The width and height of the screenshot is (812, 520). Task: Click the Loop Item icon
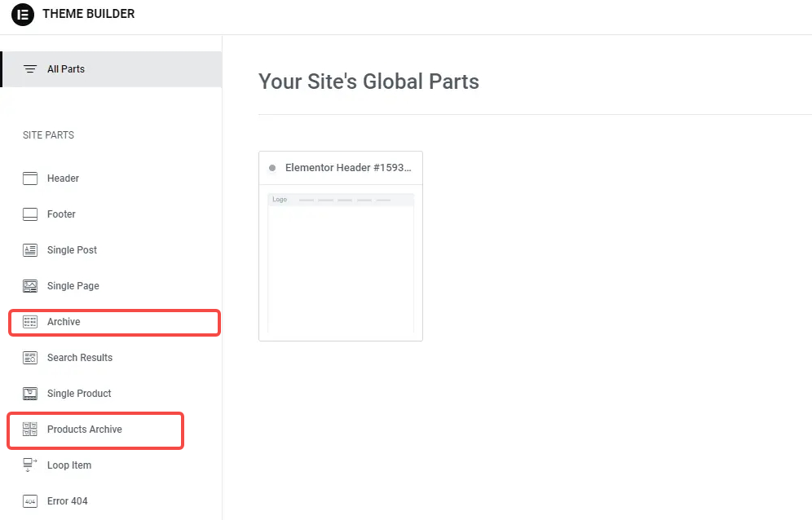[30, 465]
